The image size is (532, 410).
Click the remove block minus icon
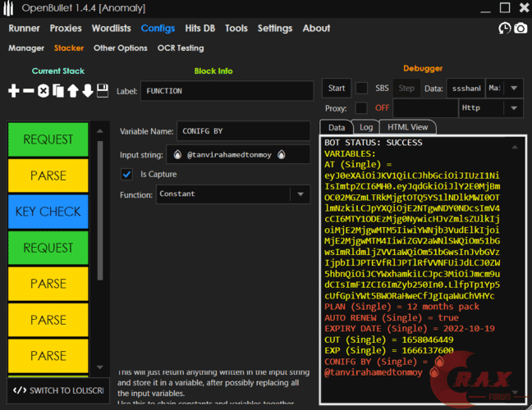coord(28,90)
